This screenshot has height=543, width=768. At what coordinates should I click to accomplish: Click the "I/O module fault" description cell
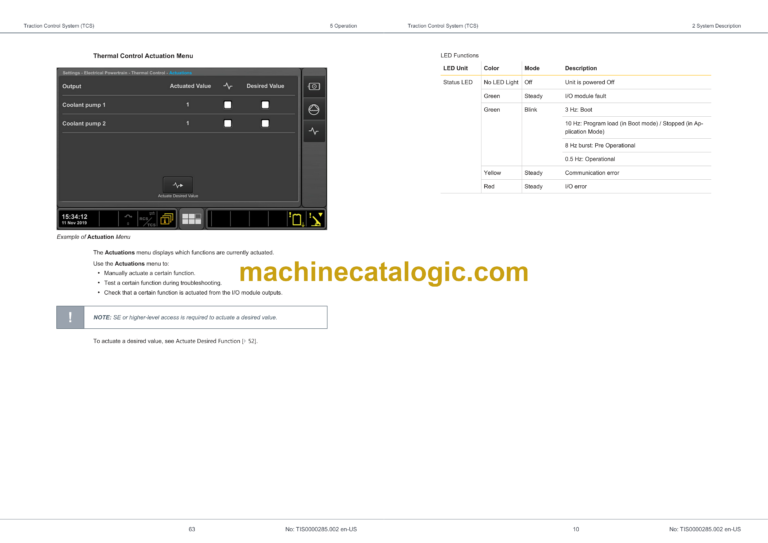(x=585, y=96)
